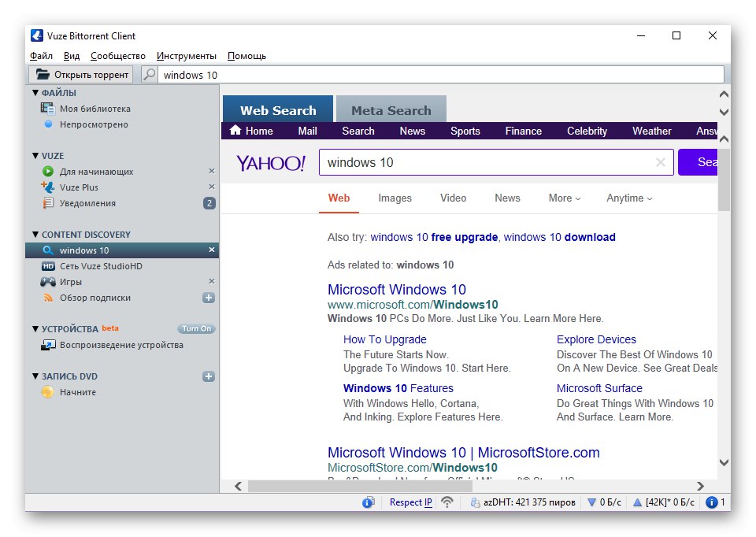Click the wifi signal status icon
This screenshot has width=756, height=537.
[x=447, y=502]
